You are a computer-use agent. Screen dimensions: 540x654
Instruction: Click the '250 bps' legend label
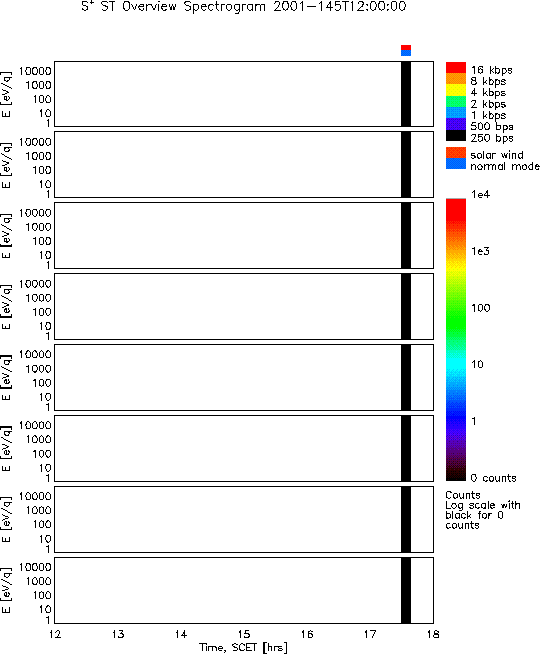click(x=492, y=138)
